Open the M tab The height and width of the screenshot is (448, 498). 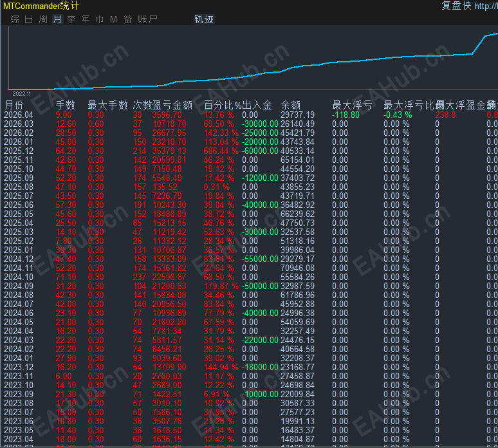pyautogui.click(x=113, y=19)
